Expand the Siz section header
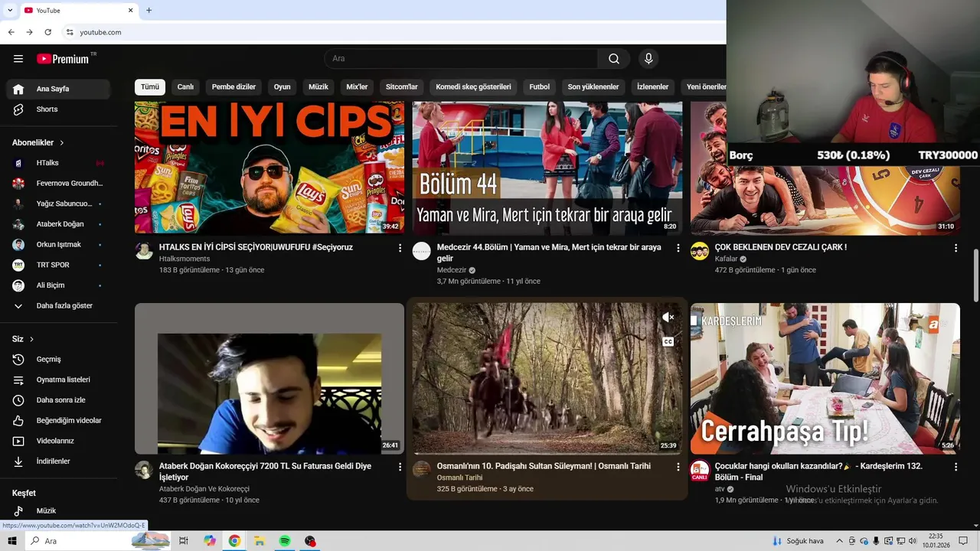980x551 pixels. 24,339
